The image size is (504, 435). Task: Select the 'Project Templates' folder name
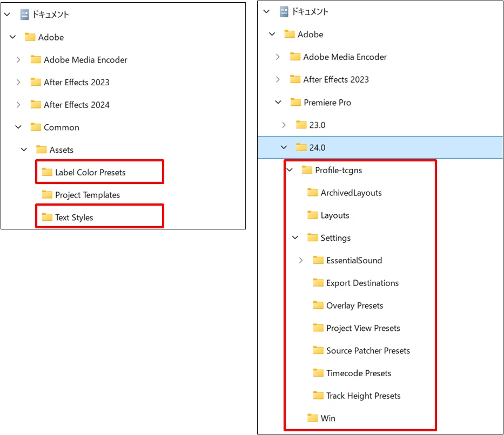[88, 195]
